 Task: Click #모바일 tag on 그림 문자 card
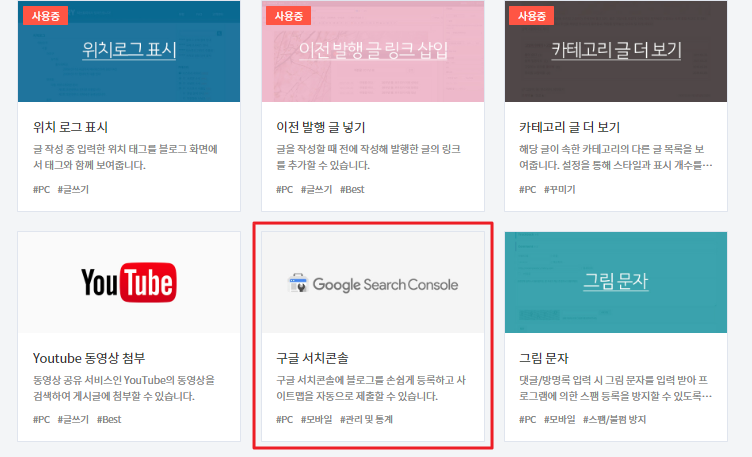tap(559, 420)
